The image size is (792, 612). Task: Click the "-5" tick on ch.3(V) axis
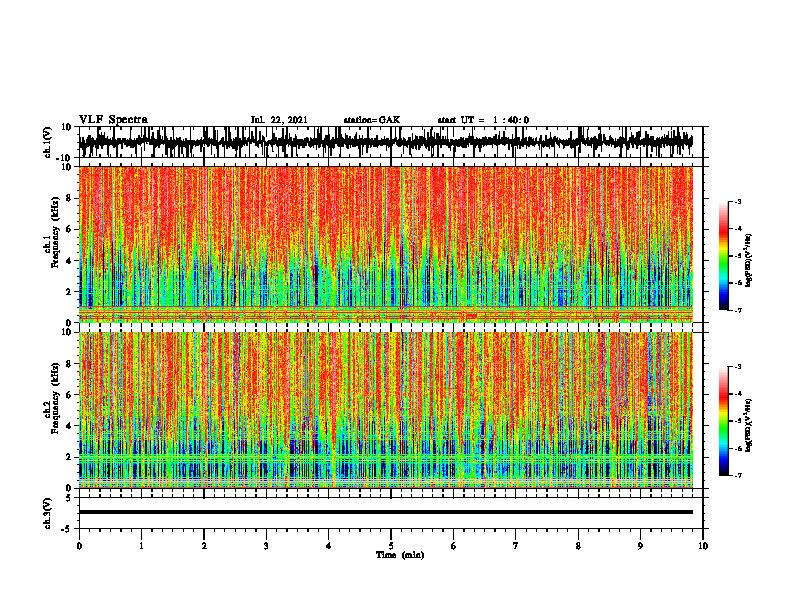point(67,529)
